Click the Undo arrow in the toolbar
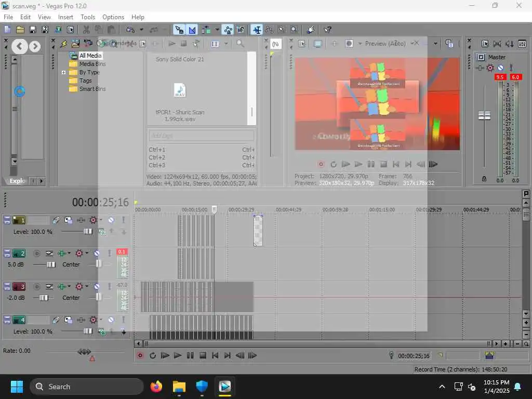 coord(130,30)
